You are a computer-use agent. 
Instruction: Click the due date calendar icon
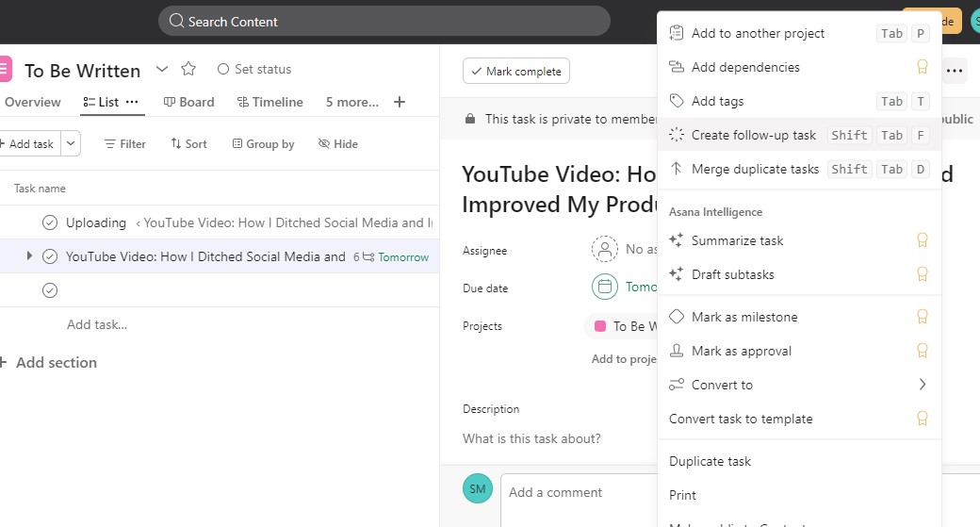coord(604,287)
